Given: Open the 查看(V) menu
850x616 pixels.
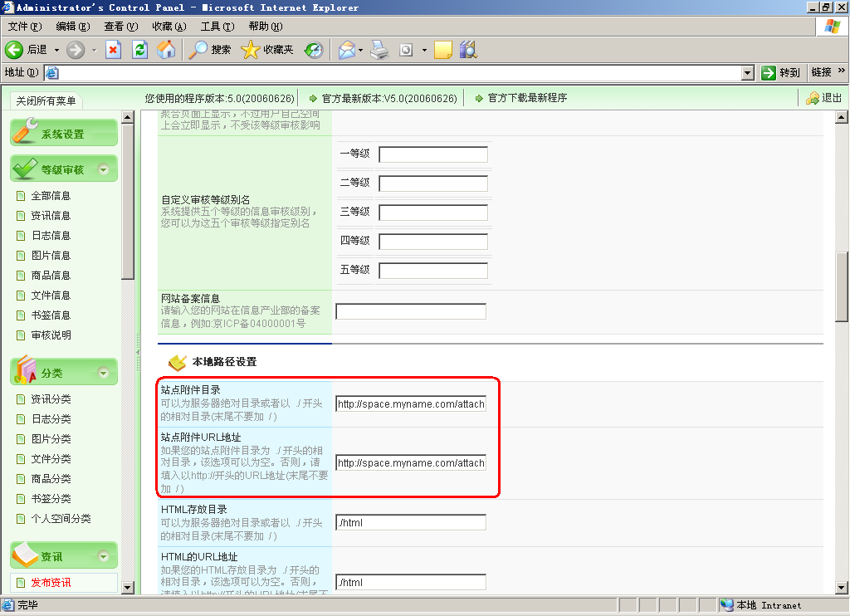Looking at the screenshot, I should [x=121, y=26].
